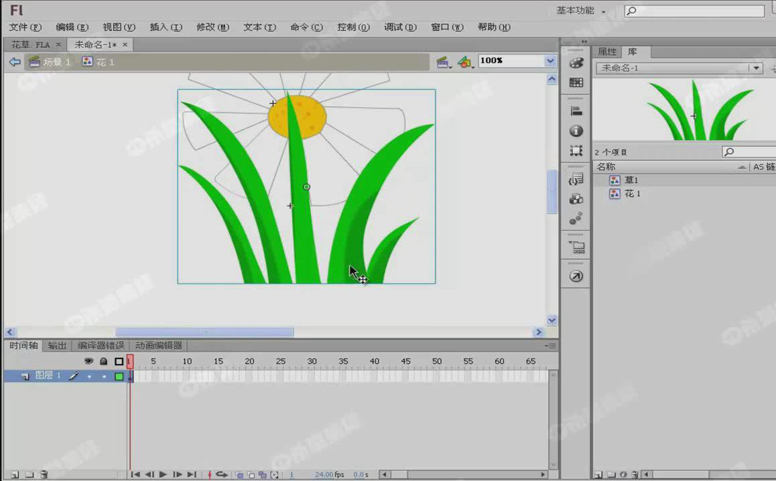Open the stage zoom 100% dropdown
The height and width of the screenshot is (481, 776).
(549, 61)
